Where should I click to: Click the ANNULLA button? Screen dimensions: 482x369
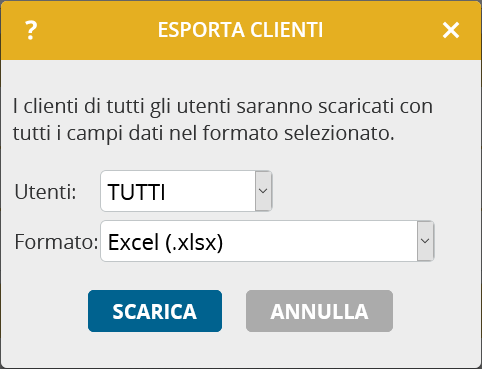pos(319,311)
